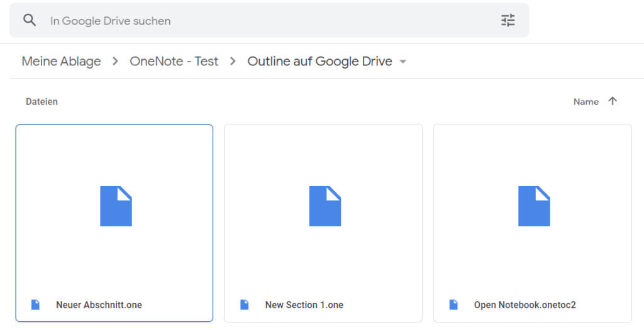Viewport: 644px width, 330px height.
Task: Click small file icon beside Neuer Abschnitt.one label
Action: (x=35, y=305)
